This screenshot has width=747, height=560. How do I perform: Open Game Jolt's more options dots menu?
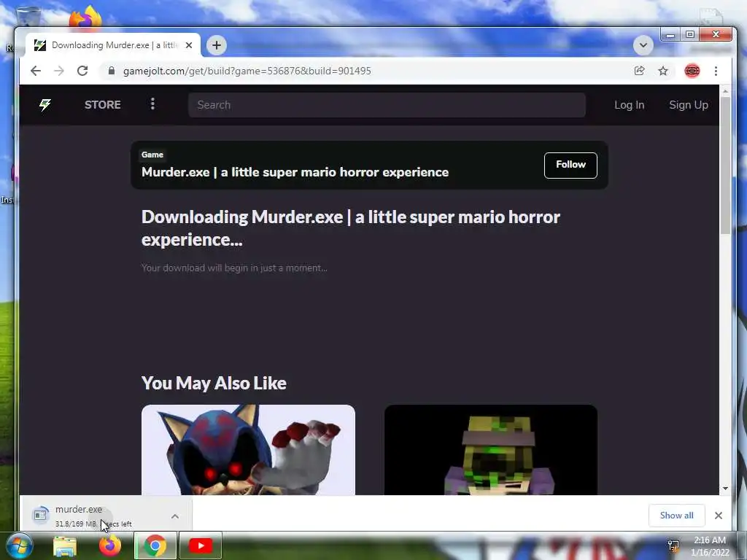pos(152,104)
